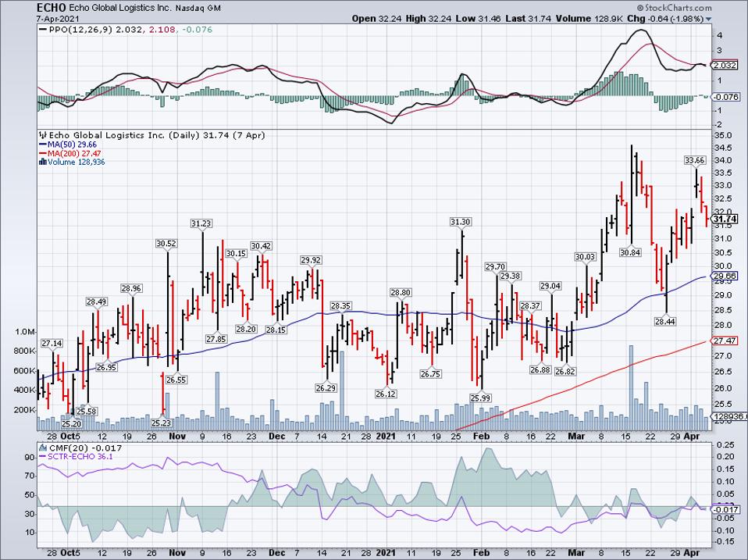Click the CMF(20) -0.017 legend text
This screenshot has width=748, height=560.
coord(85,448)
